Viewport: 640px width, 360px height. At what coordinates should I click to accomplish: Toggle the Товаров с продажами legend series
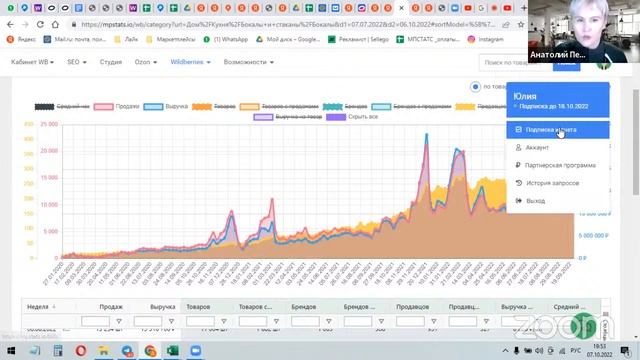point(279,107)
